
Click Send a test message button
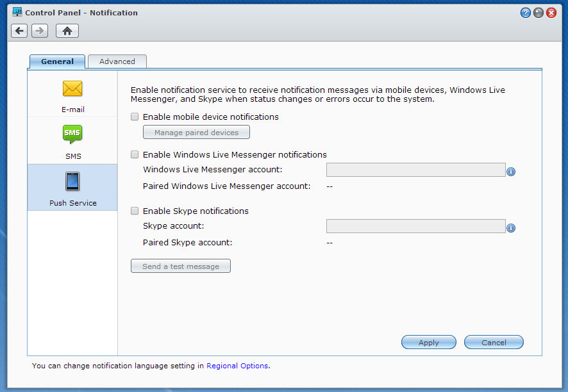click(x=180, y=266)
